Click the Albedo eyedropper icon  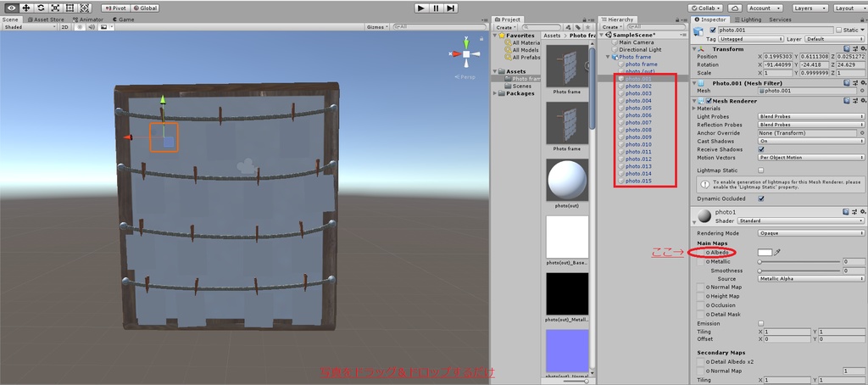tap(777, 252)
